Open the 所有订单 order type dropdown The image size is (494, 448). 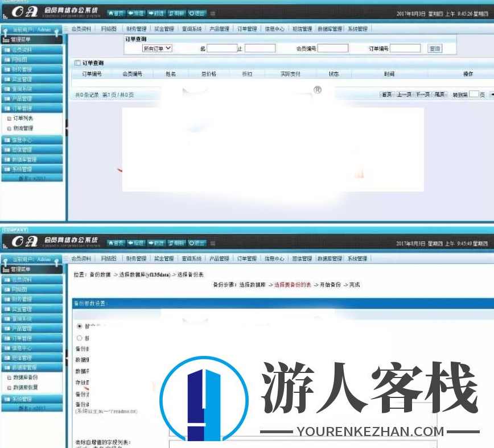(x=158, y=48)
